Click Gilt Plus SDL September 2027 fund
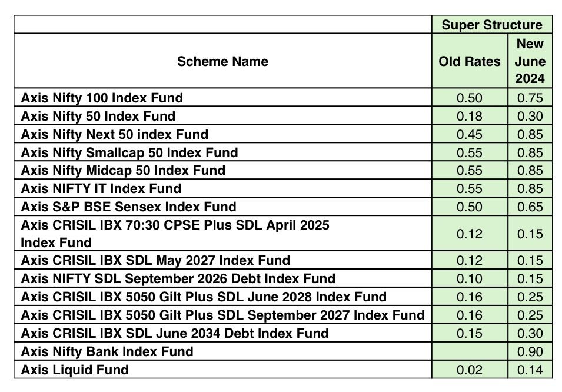Viewport: 562px width, 392px height. click(x=222, y=315)
